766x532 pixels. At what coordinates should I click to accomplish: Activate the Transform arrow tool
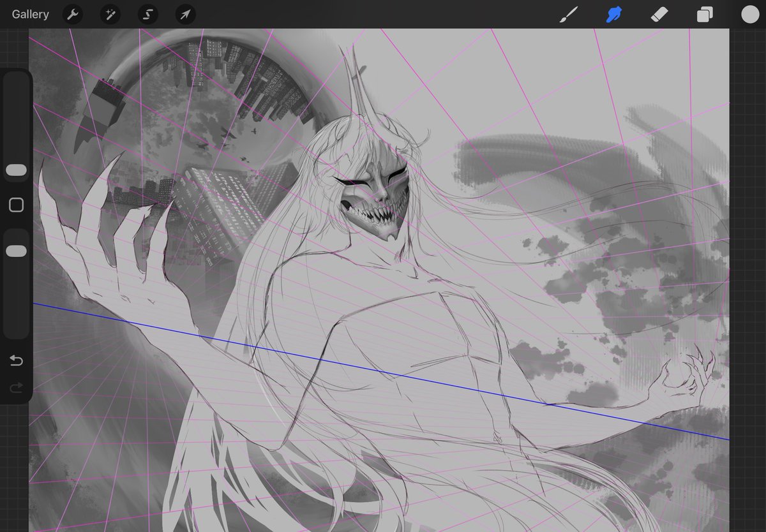(186, 14)
